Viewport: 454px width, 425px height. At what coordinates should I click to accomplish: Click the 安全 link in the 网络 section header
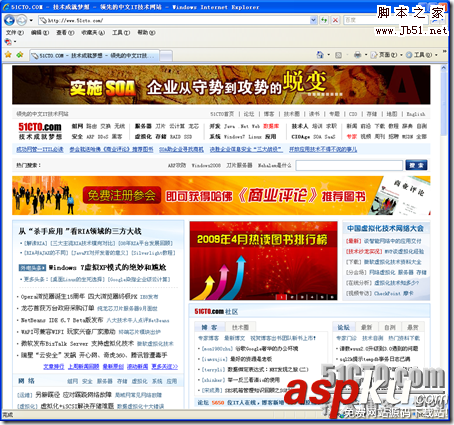87,381
